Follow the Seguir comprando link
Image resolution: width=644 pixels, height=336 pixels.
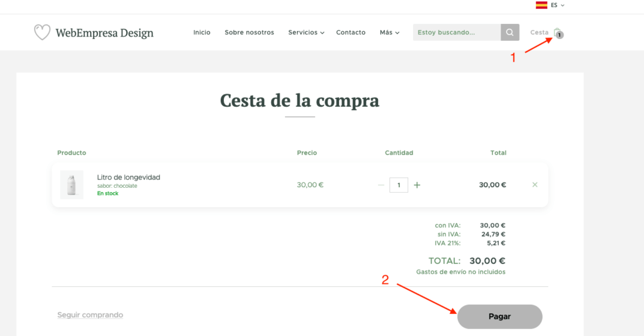pyautogui.click(x=90, y=315)
